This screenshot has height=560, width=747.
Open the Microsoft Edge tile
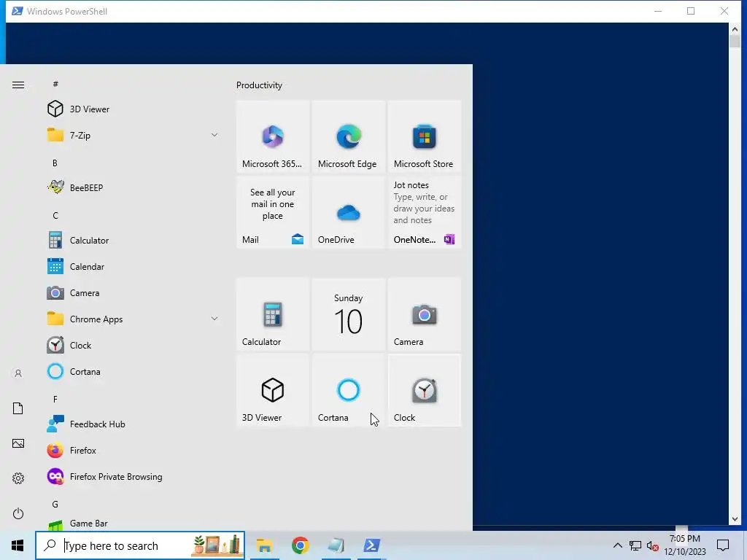coord(348,136)
